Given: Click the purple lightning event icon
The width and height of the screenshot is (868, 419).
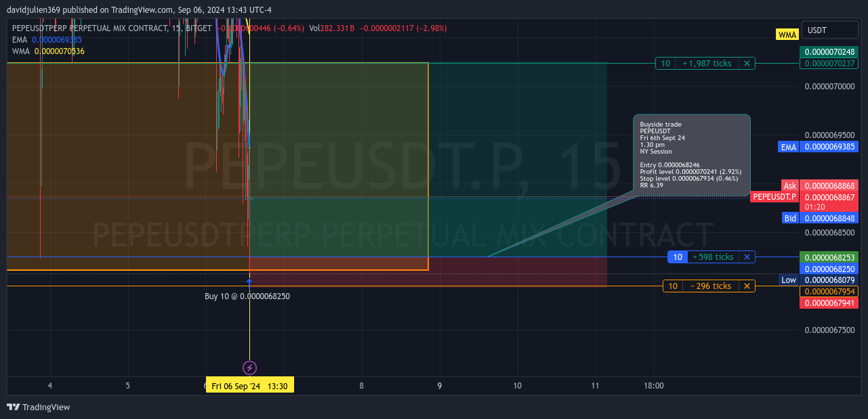Looking at the screenshot, I should [x=249, y=368].
